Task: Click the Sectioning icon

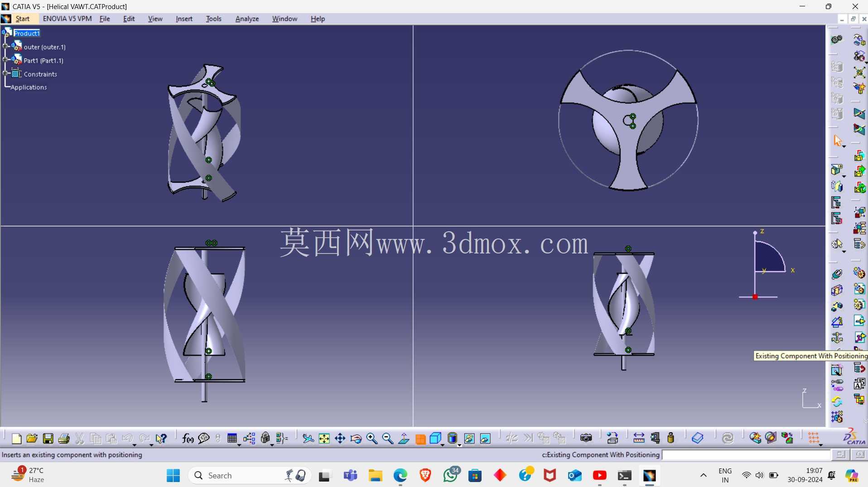Action: click(771, 438)
